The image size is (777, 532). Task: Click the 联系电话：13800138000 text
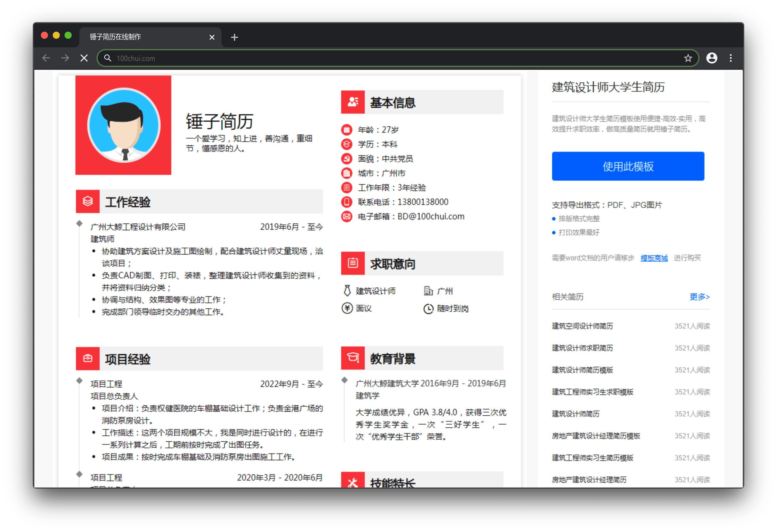(x=403, y=202)
